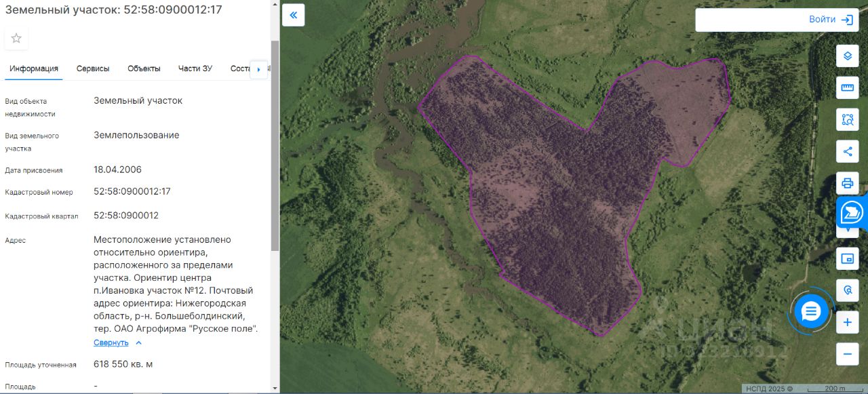This screenshot has width=868, height=394.
Task: Collapse the info panel with double-chevron button
Action: click(x=294, y=15)
